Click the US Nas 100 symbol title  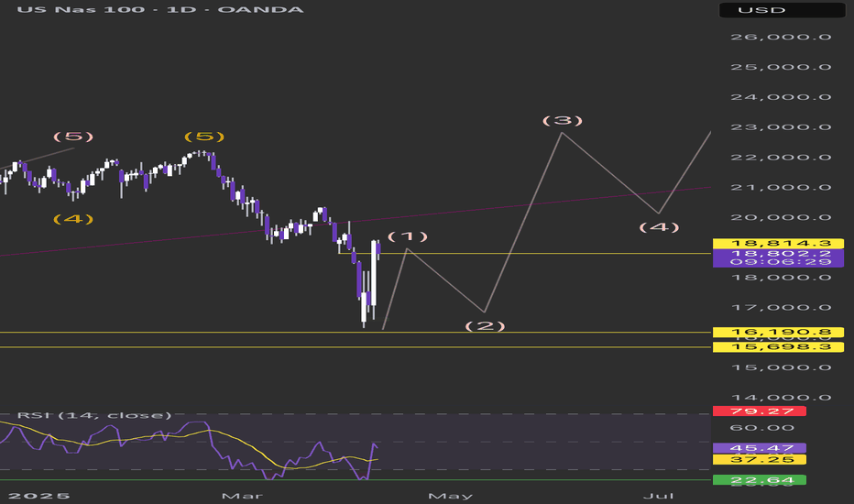(159, 10)
